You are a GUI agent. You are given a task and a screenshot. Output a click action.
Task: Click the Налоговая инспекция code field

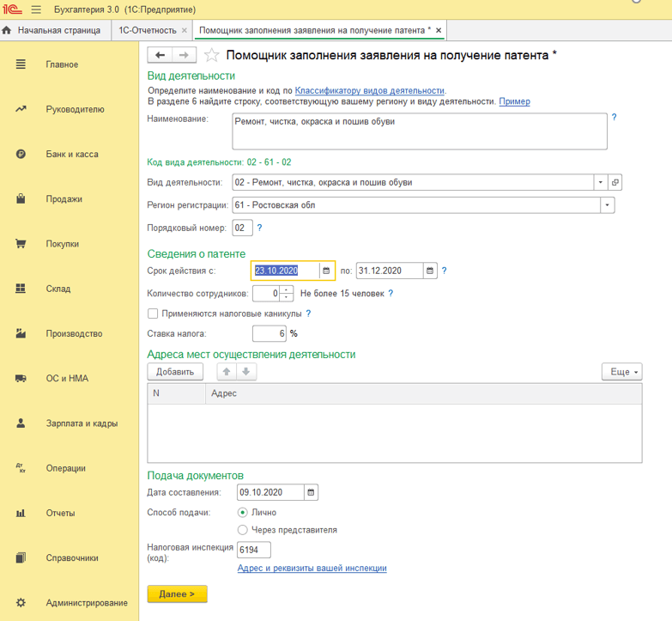pos(254,550)
